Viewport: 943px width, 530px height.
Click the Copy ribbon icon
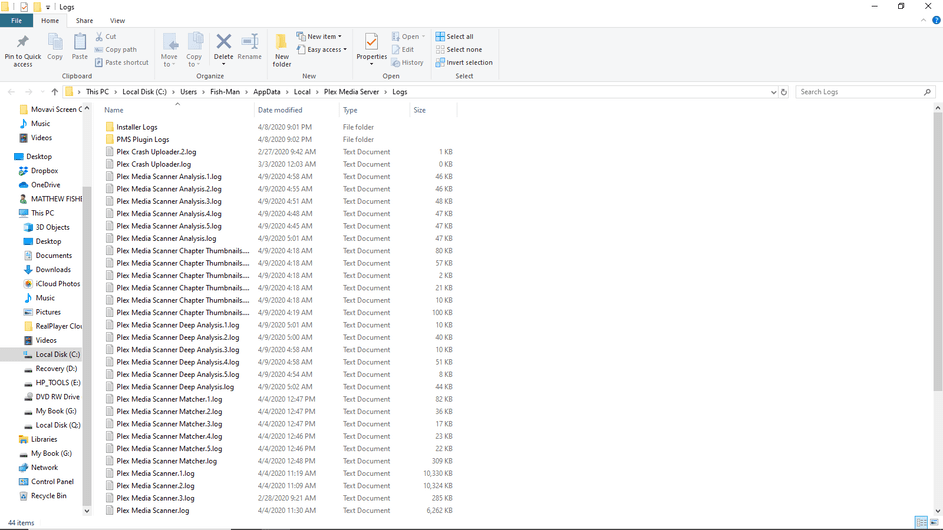point(55,47)
